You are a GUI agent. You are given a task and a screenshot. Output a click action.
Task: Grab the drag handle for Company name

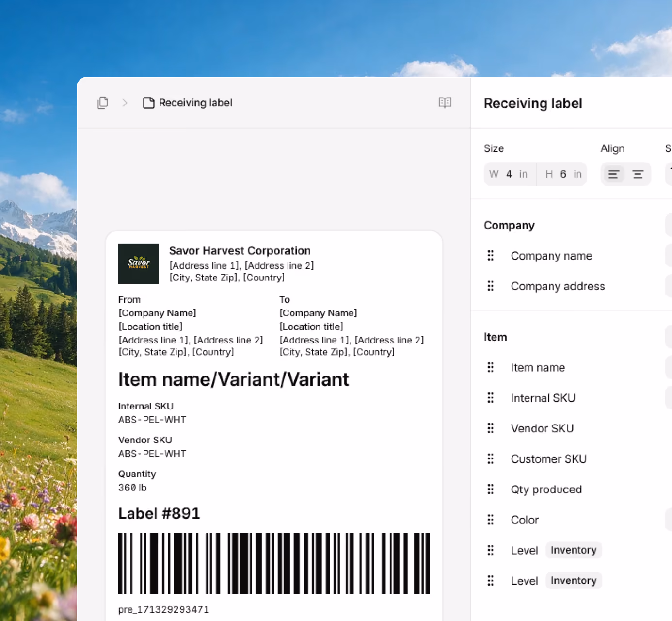tap(491, 256)
